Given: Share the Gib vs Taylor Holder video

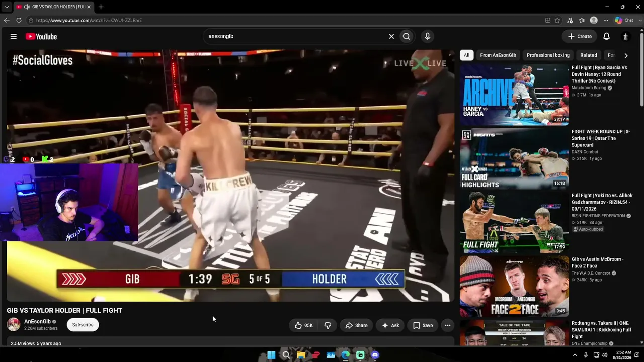Looking at the screenshot, I should click(356, 325).
